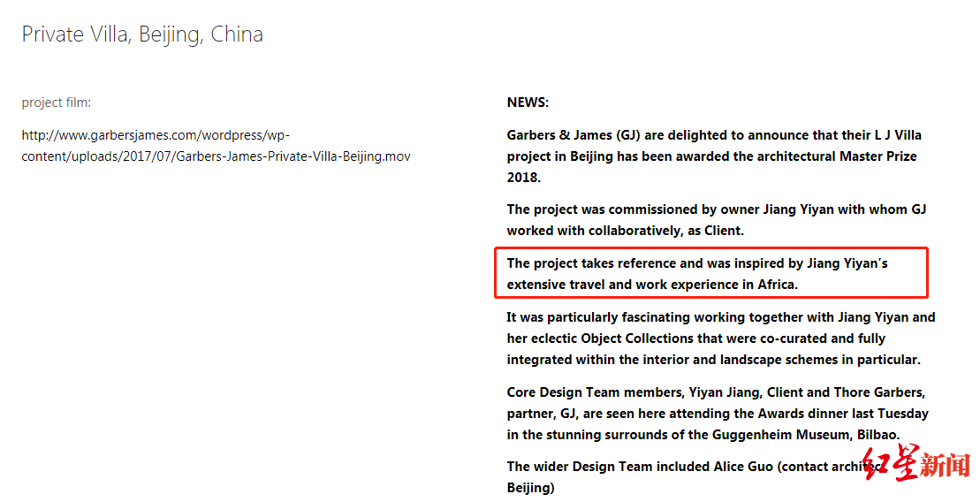Click the NEWS: heading
980x502 pixels.
[x=528, y=103]
